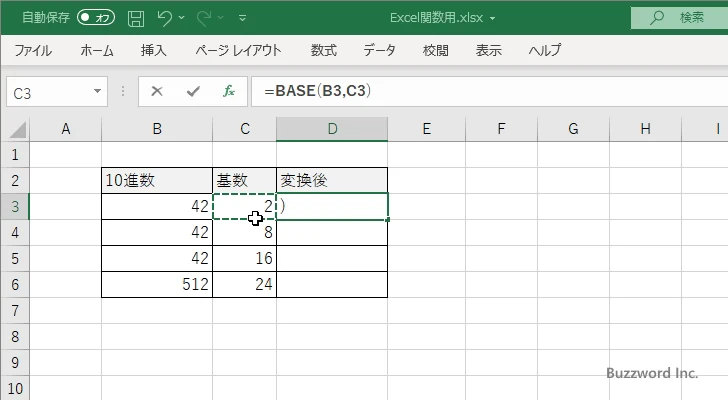
Task: Select column F header
Action: point(501,129)
